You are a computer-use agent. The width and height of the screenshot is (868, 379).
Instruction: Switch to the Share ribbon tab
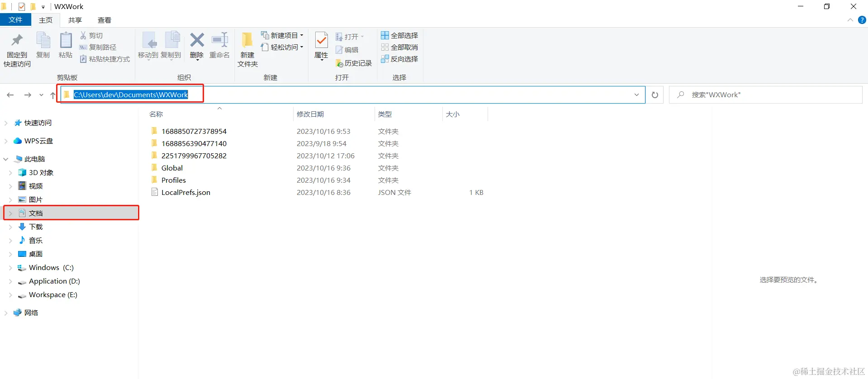point(75,20)
